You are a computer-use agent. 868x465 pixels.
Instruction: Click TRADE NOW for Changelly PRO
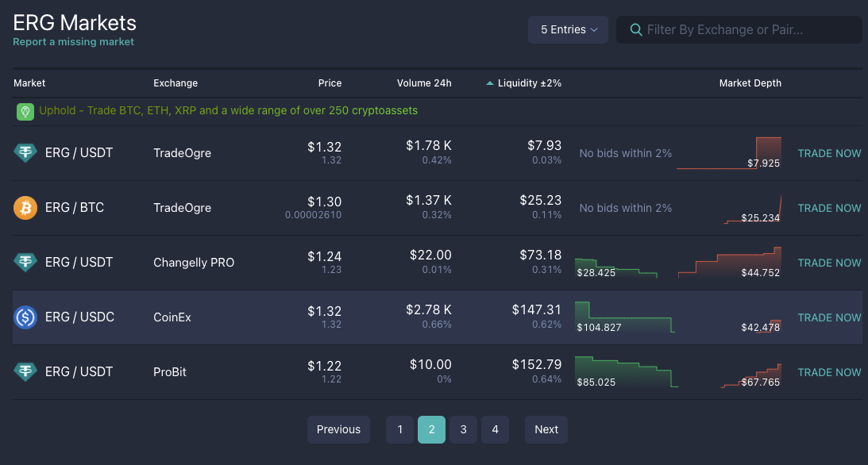tap(829, 263)
